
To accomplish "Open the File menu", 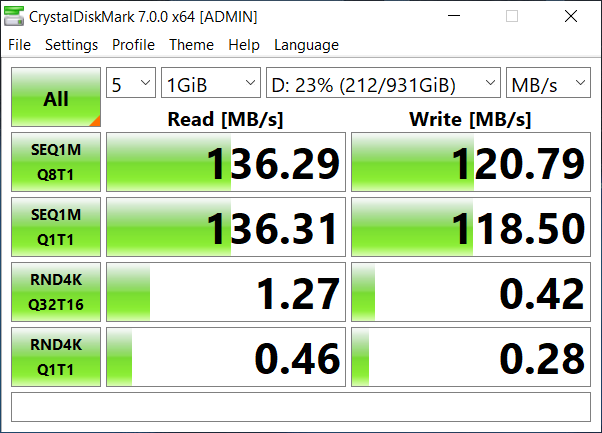I will 19,45.
